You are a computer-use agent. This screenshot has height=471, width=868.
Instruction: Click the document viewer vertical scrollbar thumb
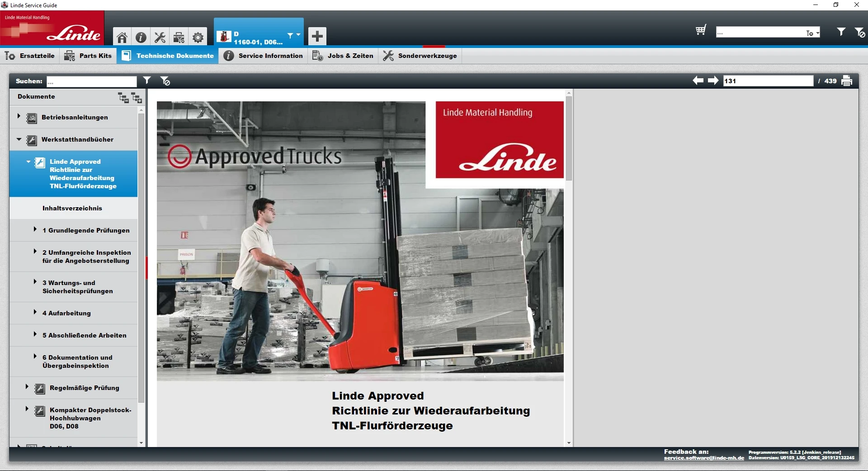[569, 138]
